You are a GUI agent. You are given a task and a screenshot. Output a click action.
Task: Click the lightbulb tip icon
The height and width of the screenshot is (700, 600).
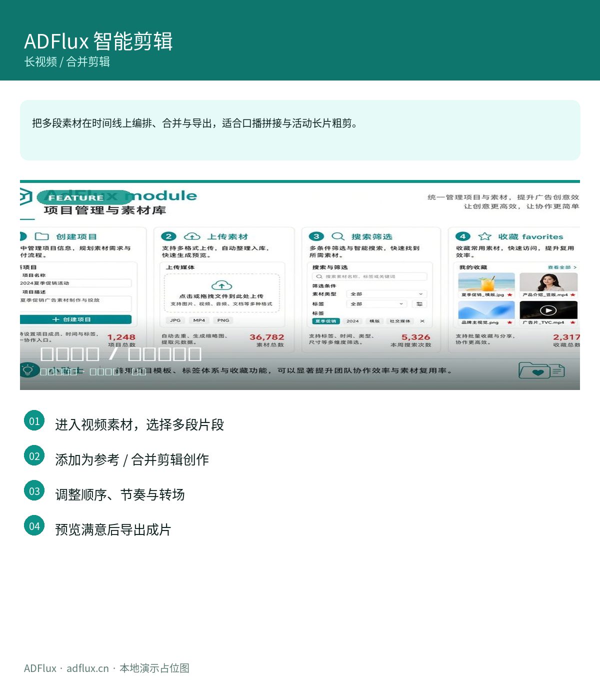(x=28, y=370)
